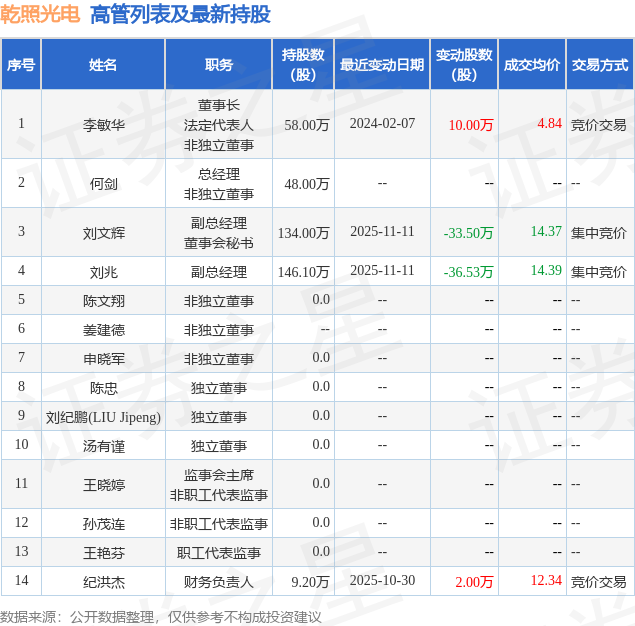
Task: Click the 董事长 position text
Action: (219, 105)
